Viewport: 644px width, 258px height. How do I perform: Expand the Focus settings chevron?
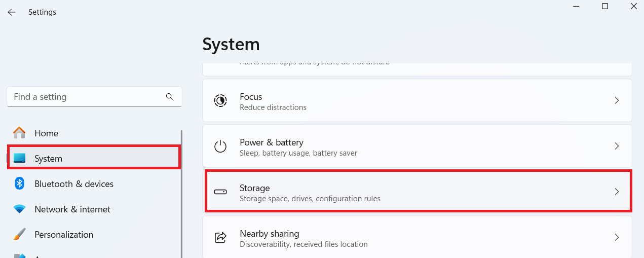click(x=617, y=100)
